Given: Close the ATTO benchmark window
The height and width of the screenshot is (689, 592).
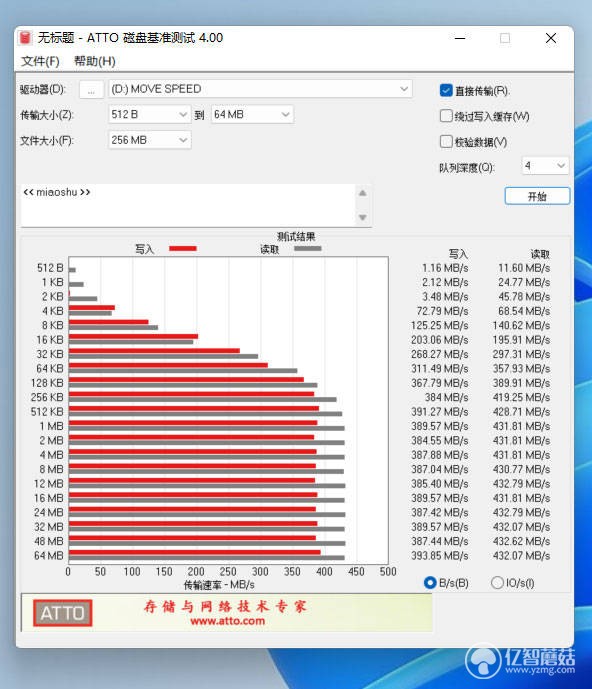Looking at the screenshot, I should (551, 38).
